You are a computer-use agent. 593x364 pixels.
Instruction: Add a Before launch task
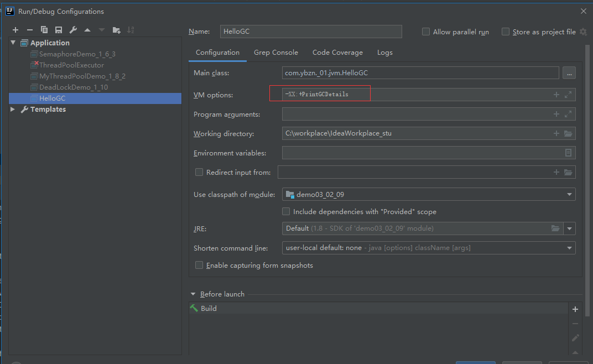(x=575, y=309)
